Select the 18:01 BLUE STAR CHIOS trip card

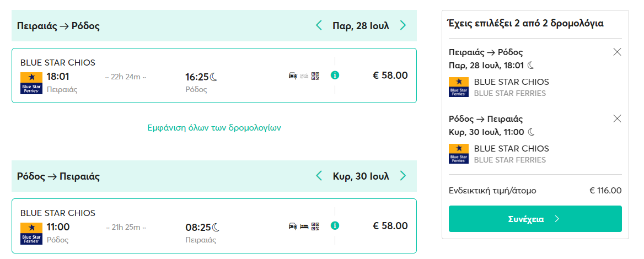pos(214,75)
